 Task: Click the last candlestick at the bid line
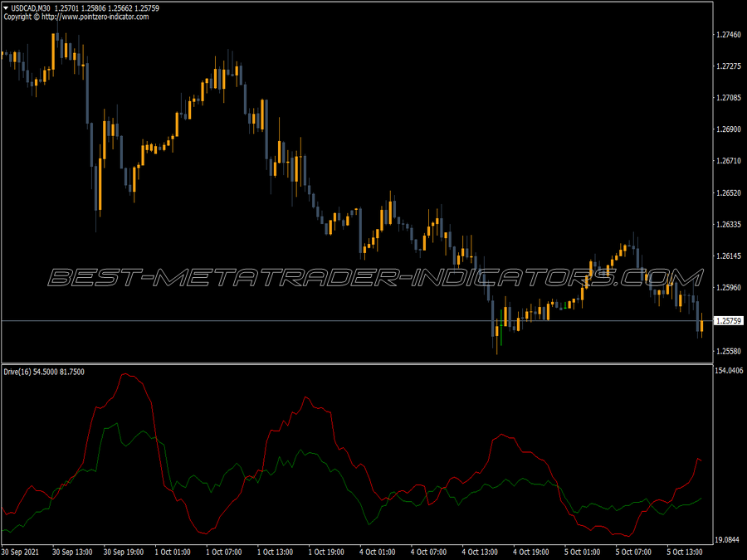pos(701,325)
